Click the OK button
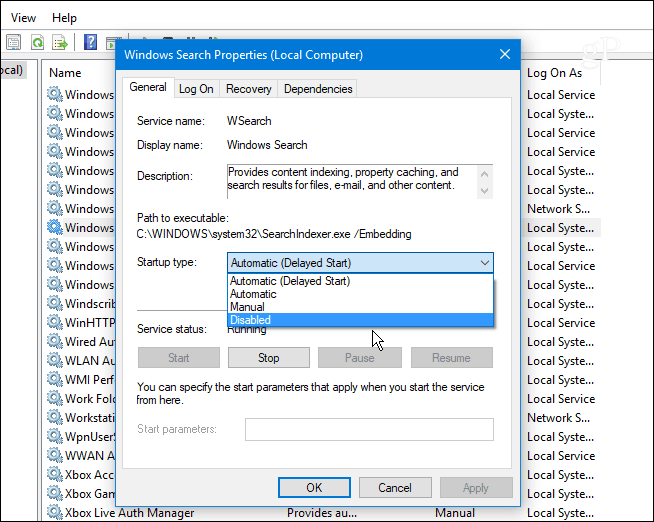Screen dimensions: 654x522 point(314,487)
